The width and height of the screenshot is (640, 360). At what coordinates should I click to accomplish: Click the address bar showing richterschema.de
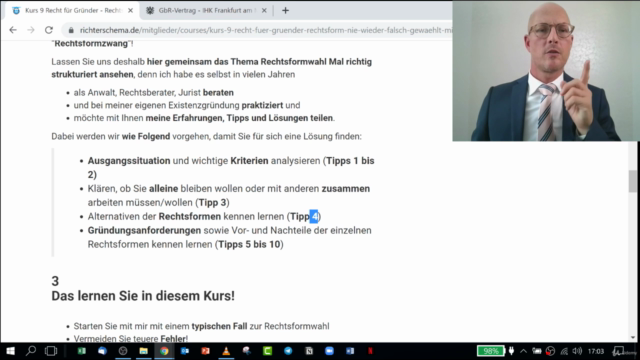pos(261,30)
